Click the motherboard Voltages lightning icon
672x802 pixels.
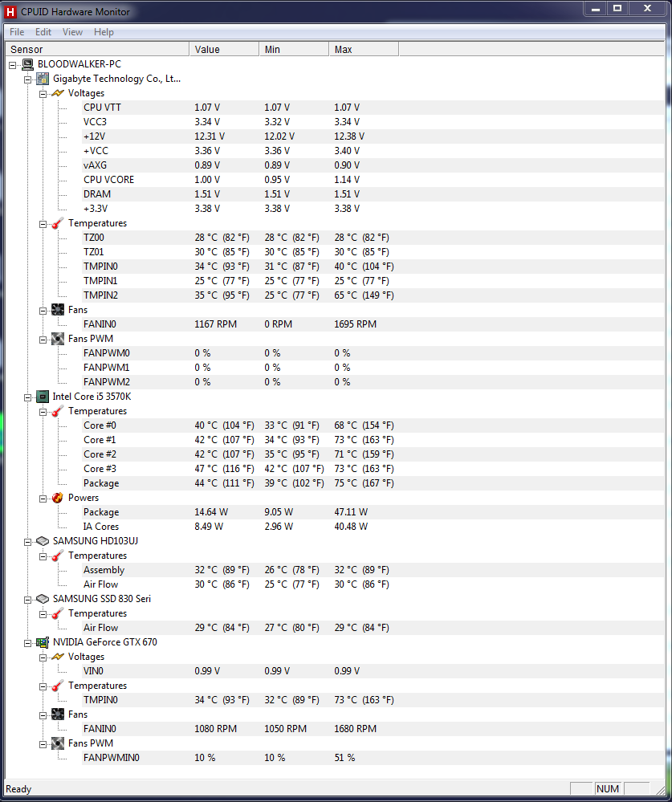point(58,93)
